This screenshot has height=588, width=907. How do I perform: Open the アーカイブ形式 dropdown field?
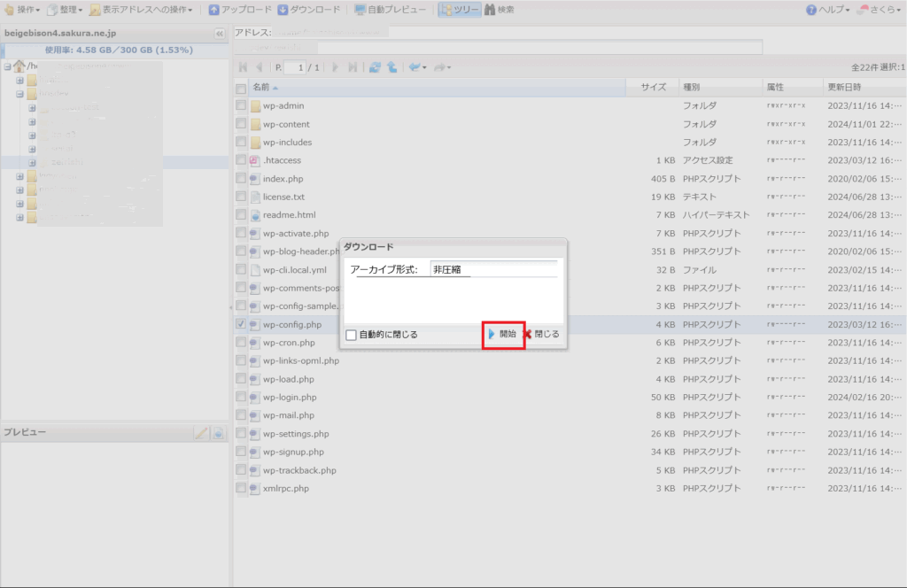click(492, 270)
